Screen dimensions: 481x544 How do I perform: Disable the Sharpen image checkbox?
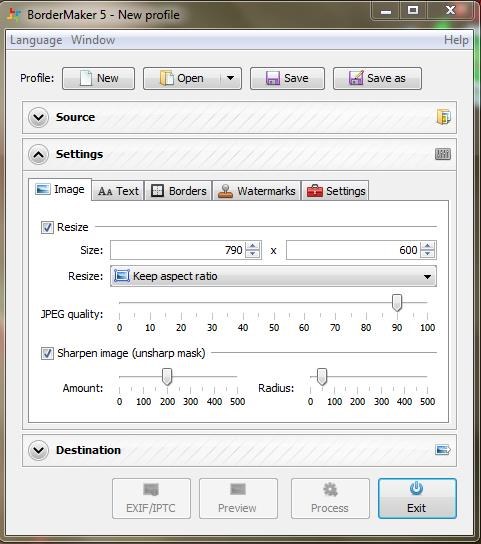47,354
